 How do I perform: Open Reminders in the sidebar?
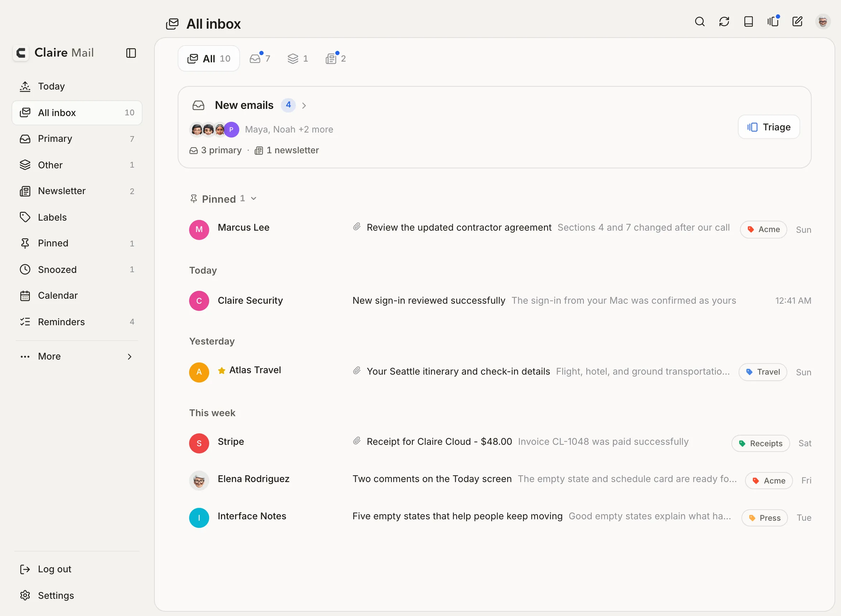(77, 321)
